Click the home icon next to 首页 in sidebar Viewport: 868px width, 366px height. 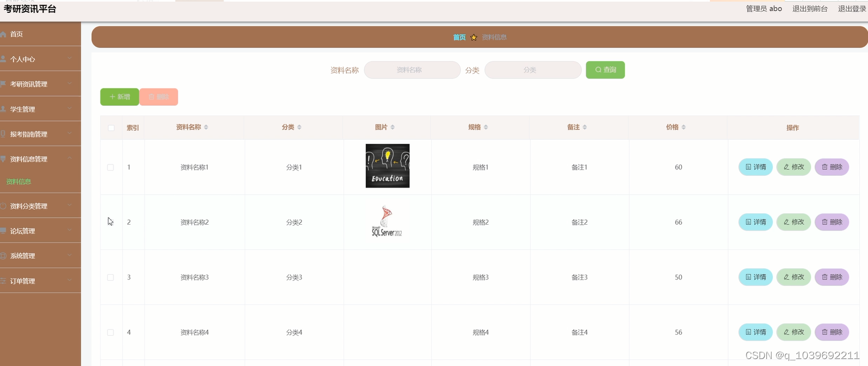click(3, 34)
